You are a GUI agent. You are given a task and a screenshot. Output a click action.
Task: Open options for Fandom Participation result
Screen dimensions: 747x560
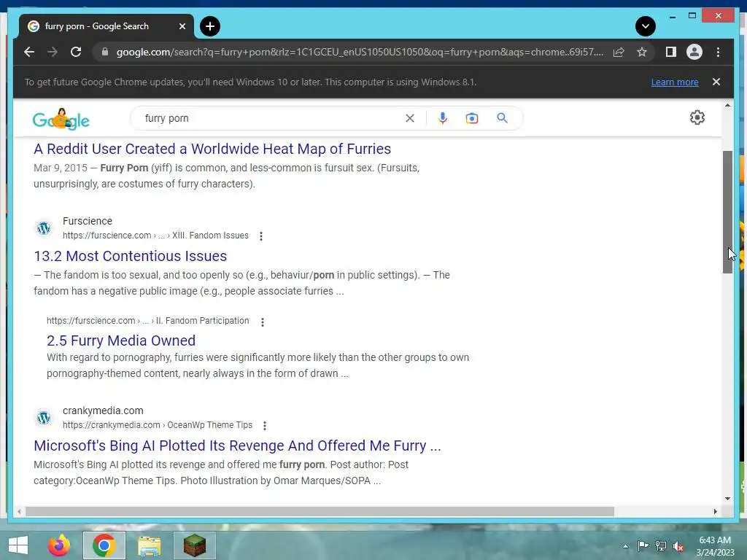click(x=263, y=322)
